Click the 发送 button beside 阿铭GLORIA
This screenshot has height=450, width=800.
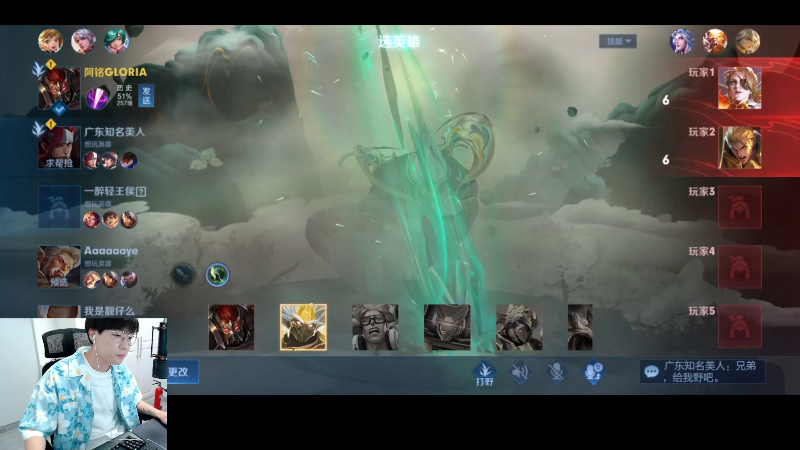pos(146,95)
